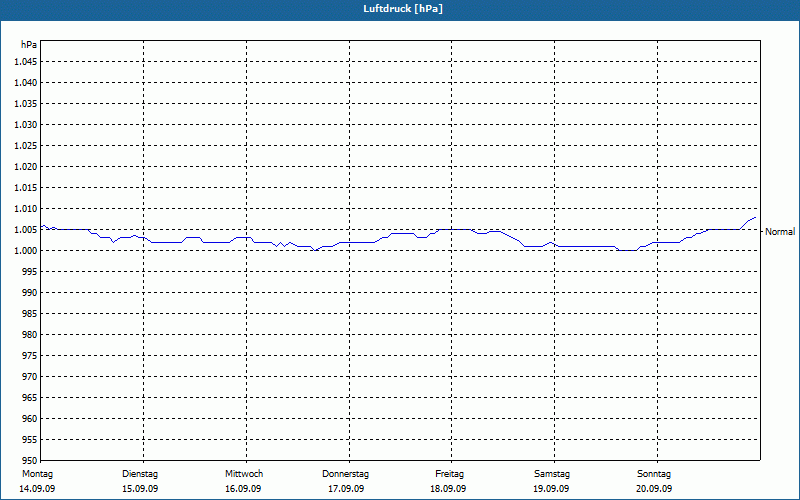Screen dimensions: 800x500
Task: Select the 950 axis value
Action: (x=30, y=460)
